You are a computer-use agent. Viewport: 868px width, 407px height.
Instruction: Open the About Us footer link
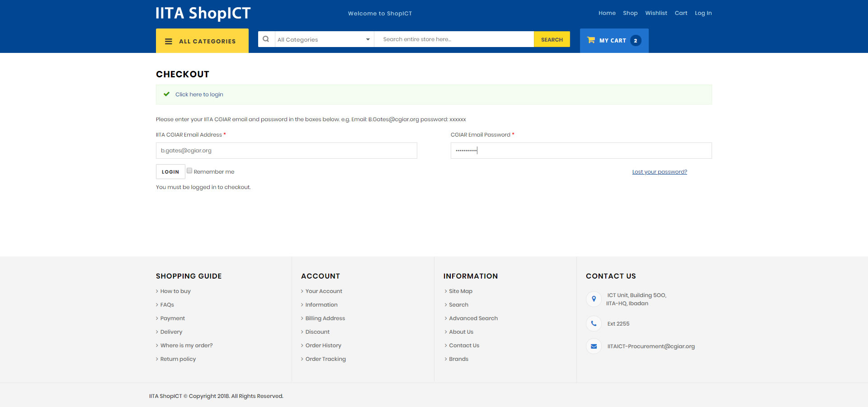click(461, 332)
